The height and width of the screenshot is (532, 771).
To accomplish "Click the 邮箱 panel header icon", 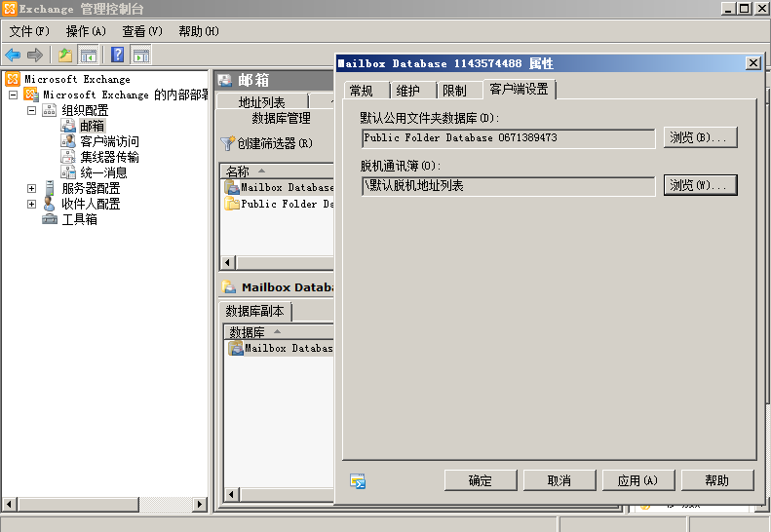I will pos(225,81).
